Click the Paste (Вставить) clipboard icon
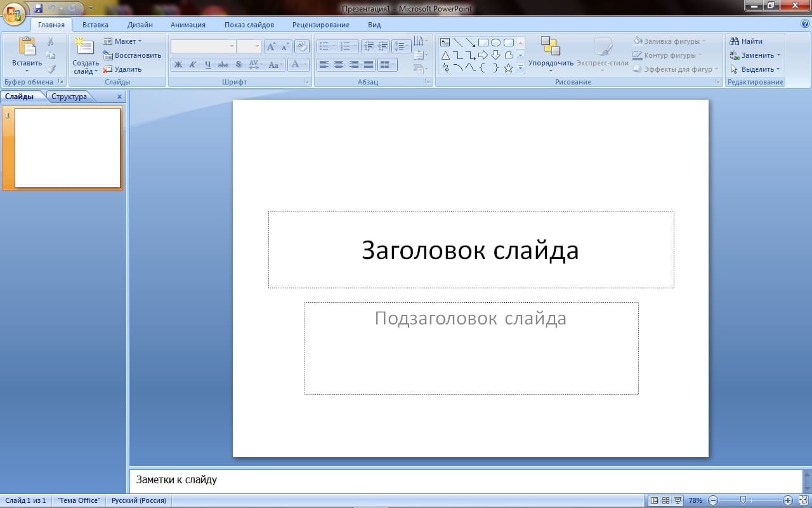 pos(27,48)
